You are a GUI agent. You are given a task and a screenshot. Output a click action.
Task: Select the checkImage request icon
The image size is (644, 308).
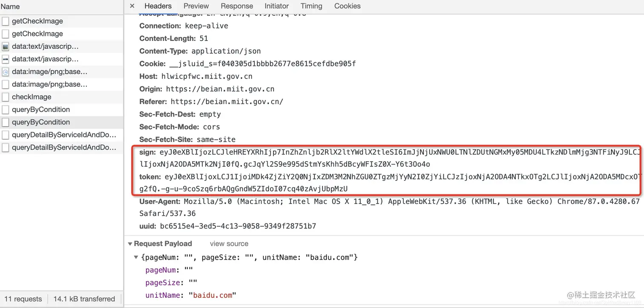6,97
